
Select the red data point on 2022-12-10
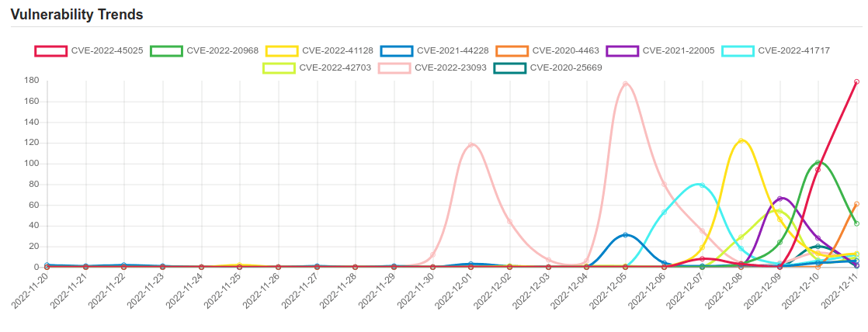[x=818, y=170]
